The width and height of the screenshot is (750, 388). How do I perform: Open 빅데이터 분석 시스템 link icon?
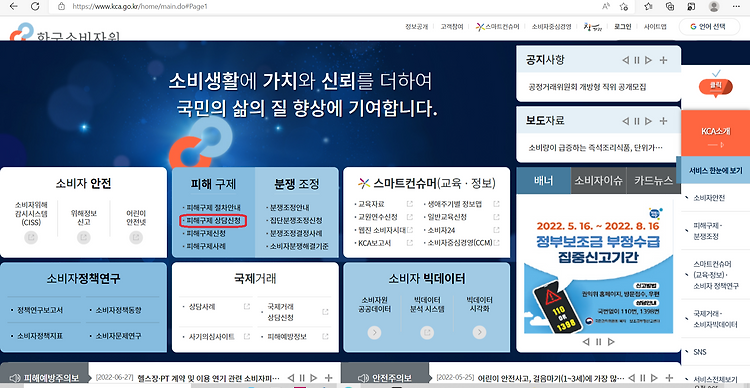[x=427, y=333]
